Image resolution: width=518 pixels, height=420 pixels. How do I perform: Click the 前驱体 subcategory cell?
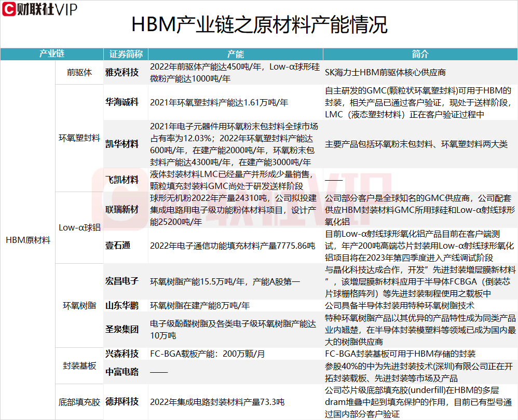click(79, 72)
